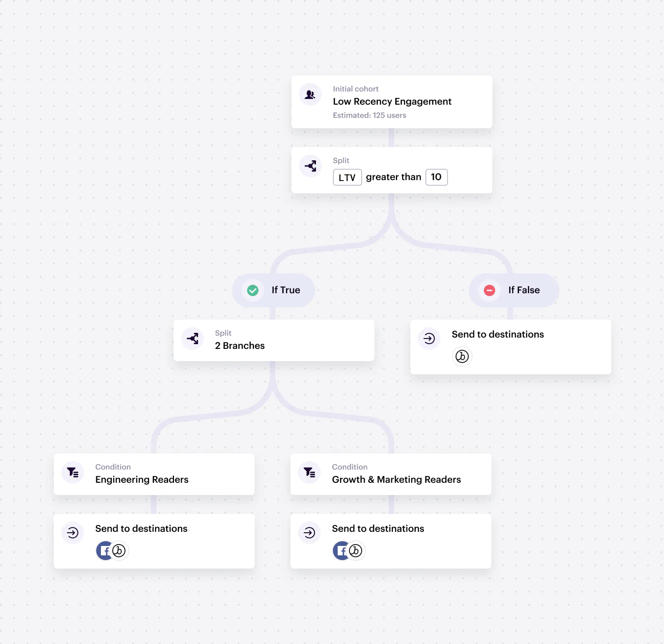Click the Growth & Marketing Readers filter icon

(x=309, y=472)
